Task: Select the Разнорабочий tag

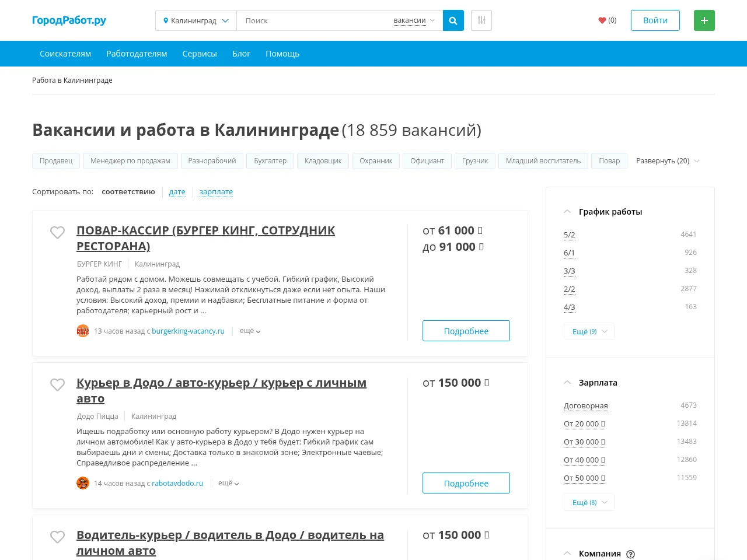Action: pos(212,161)
